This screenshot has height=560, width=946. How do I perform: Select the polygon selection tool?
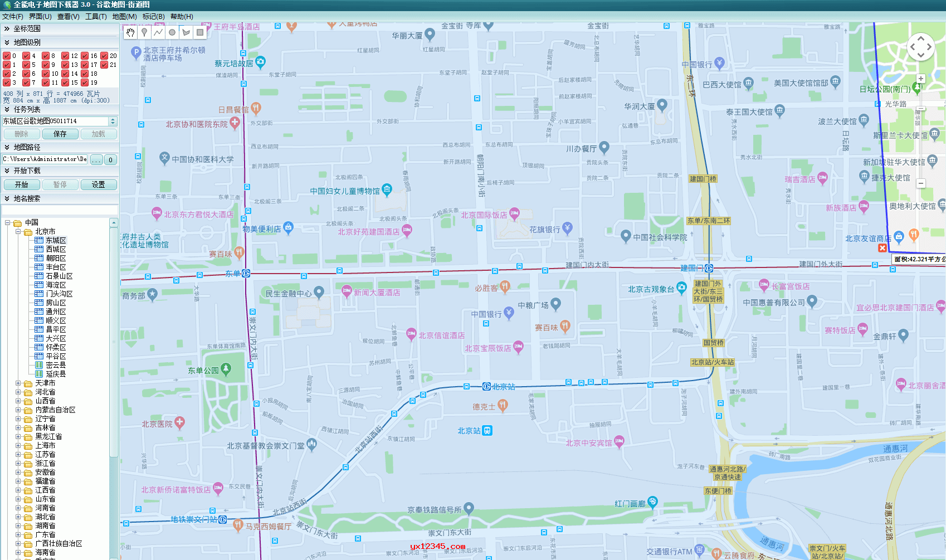[186, 32]
